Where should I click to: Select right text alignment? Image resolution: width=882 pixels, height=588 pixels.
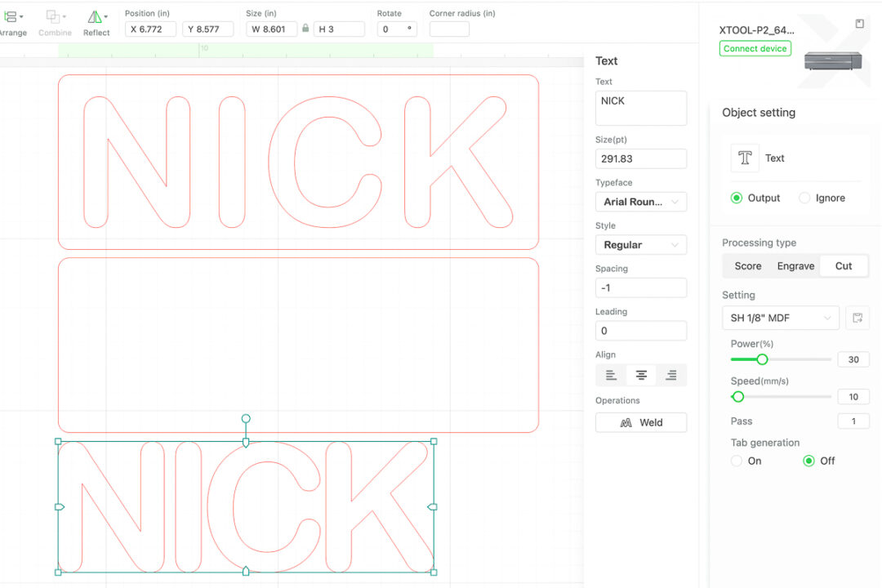click(671, 376)
